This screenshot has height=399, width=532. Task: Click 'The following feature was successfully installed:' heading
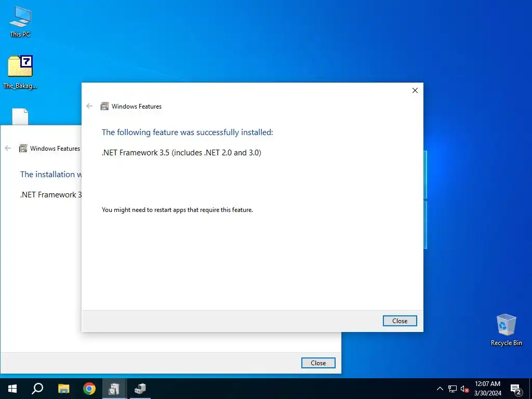click(187, 132)
